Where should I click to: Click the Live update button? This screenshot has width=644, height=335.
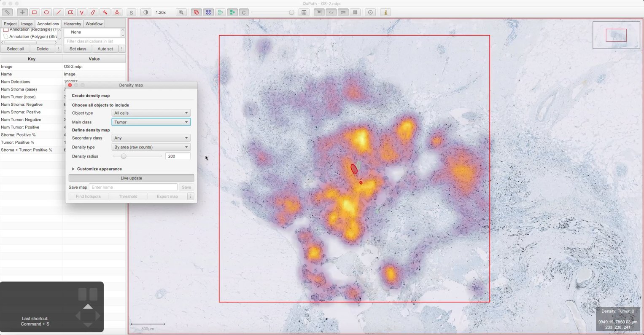tap(131, 178)
